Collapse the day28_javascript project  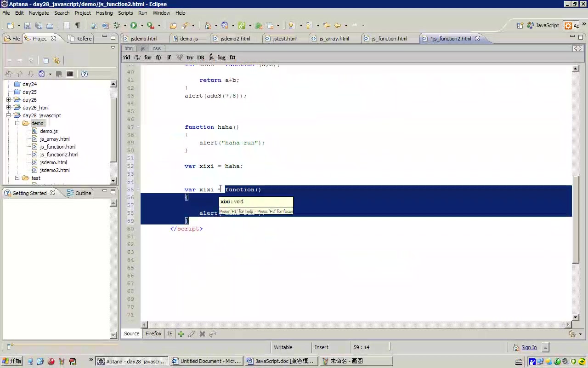click(9, 115)
